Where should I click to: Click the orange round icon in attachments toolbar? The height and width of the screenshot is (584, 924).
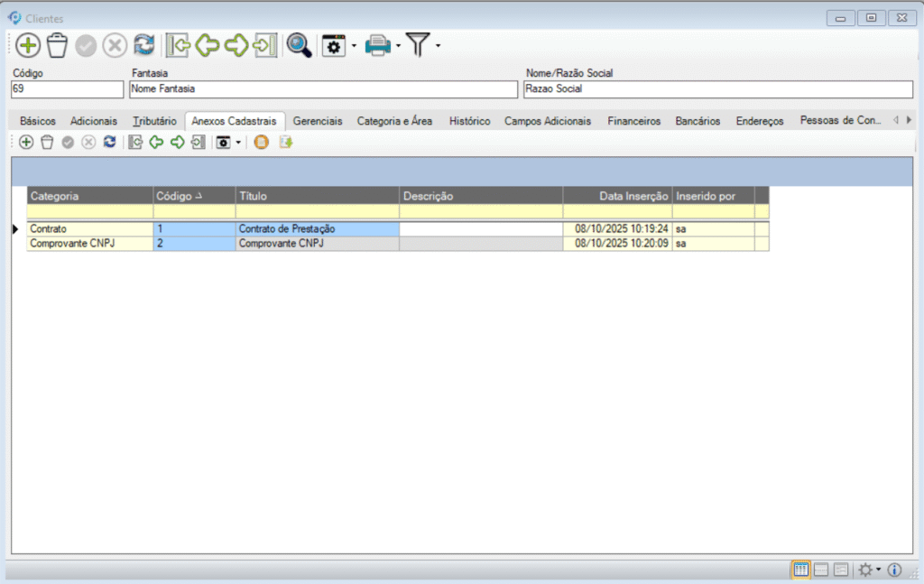261,142
